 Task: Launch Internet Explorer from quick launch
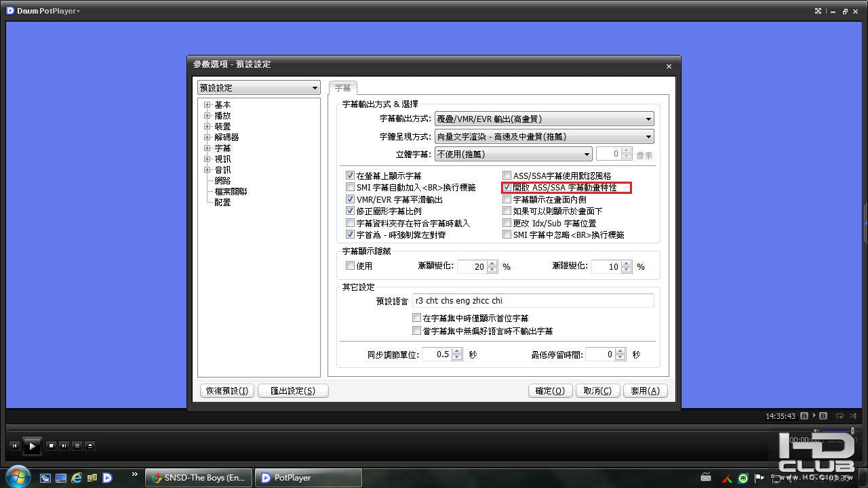pyautogui.click(x=76, y=478)
